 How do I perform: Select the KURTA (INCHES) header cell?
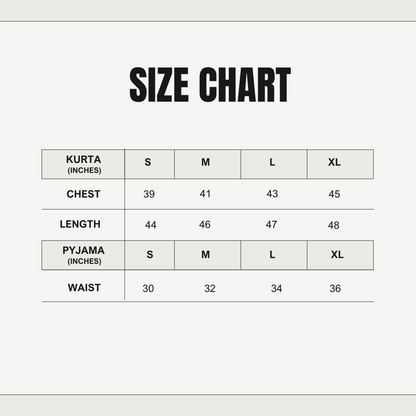point(83,164)
